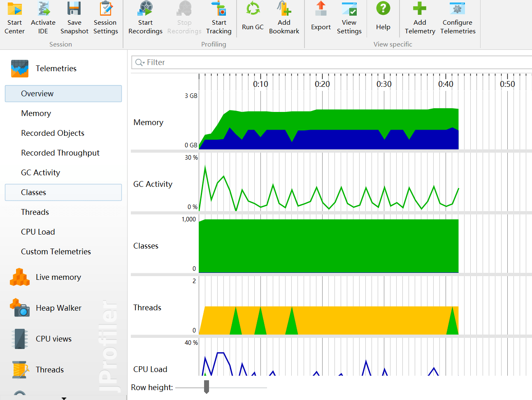Click the Row height slider handle
The image size is (532, 400).
point(207,387)
